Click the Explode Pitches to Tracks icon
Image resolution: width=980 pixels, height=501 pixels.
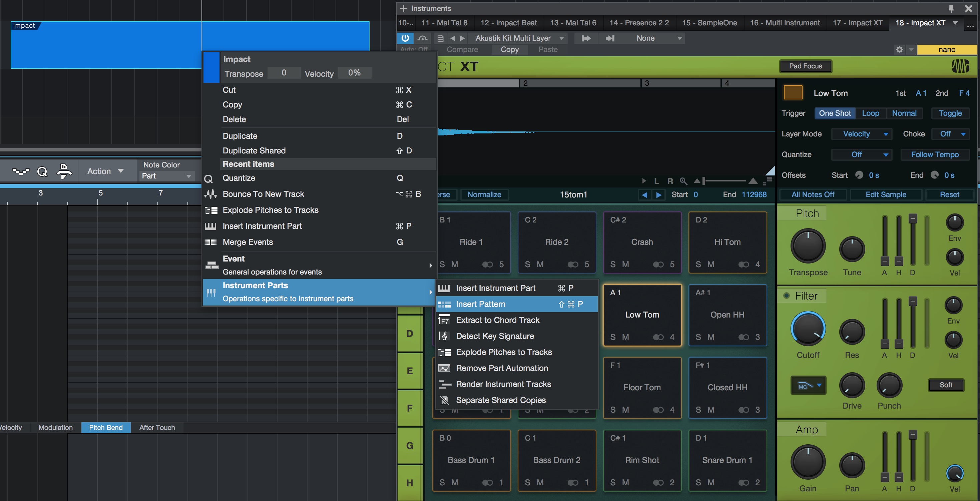[x=445, y=352]
